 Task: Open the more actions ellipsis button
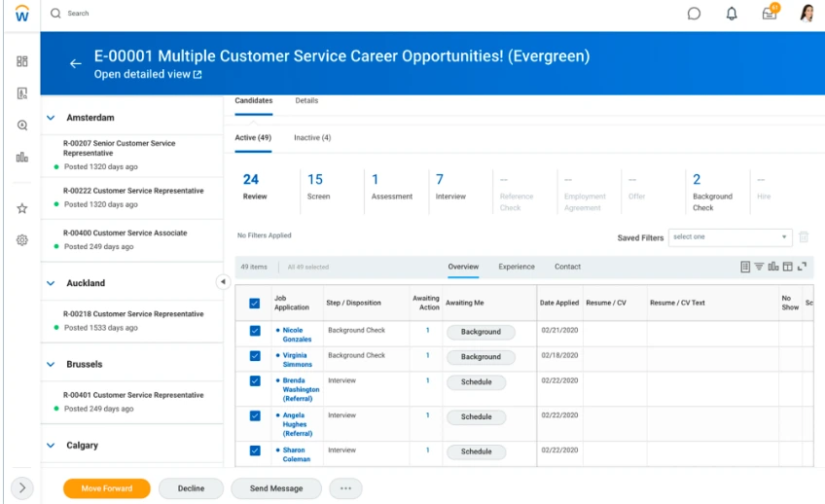pyautogui.click(x=345, y=488)
